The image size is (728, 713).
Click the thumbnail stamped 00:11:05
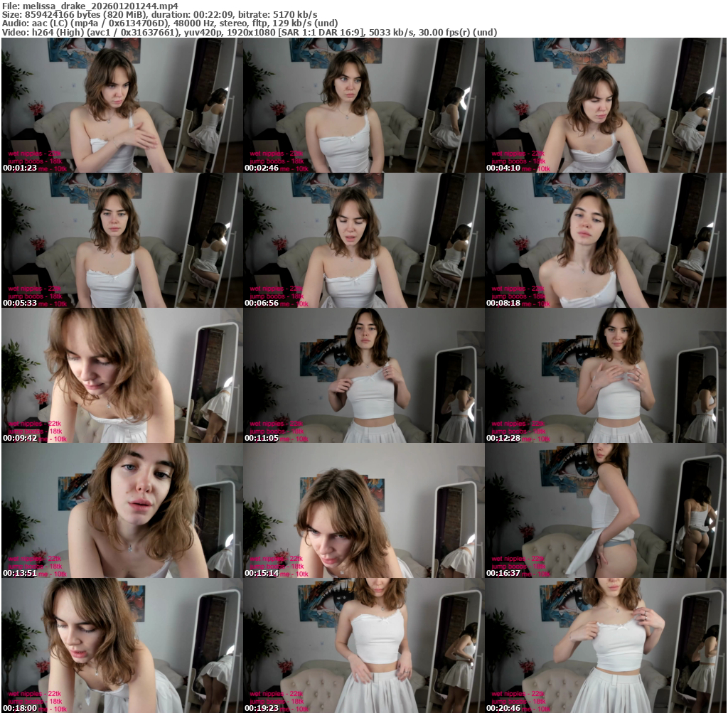coord(363,375)
